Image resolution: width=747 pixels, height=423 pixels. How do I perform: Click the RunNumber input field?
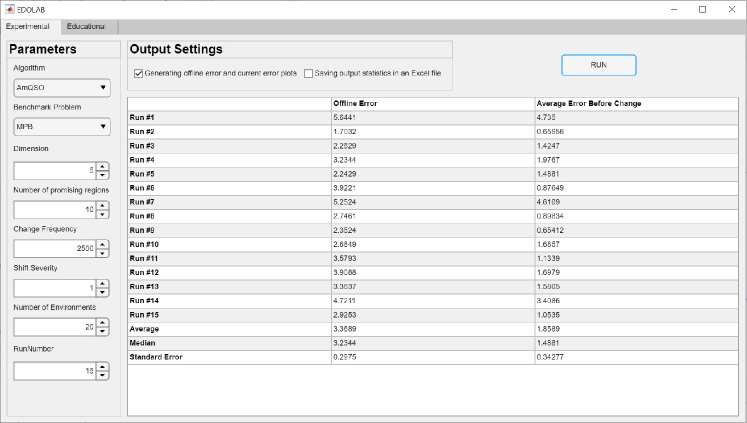tap(55, 371)
